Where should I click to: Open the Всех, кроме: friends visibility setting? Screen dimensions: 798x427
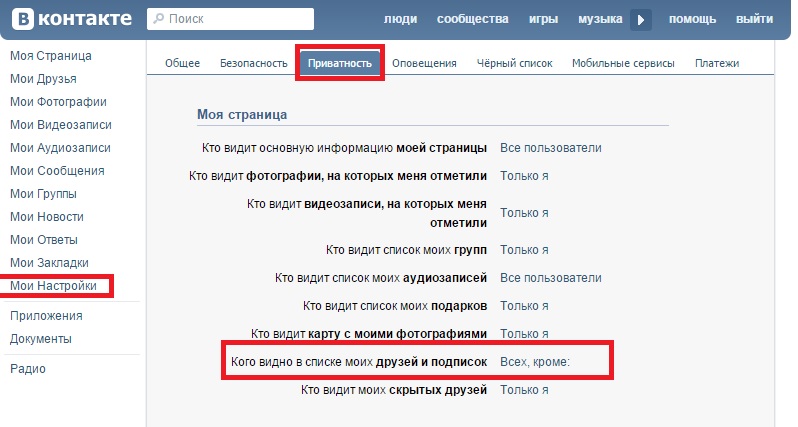[x=535, y=362]
